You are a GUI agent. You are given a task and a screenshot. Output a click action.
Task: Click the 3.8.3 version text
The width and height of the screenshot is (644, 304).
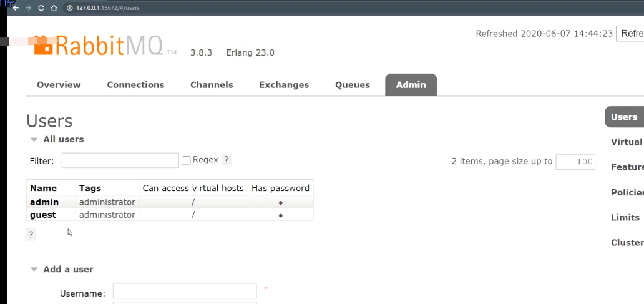pyautogui.click(x=201, y=52)
